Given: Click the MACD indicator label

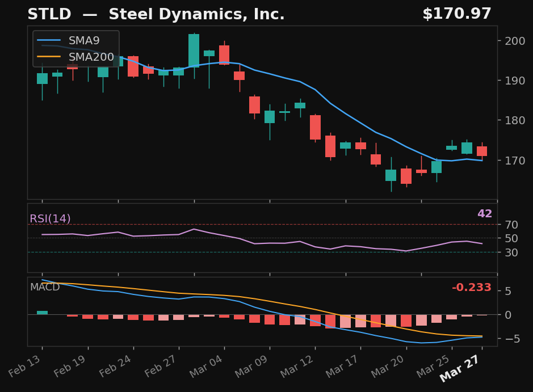Looking at the screenshot, I should point(45,288).
